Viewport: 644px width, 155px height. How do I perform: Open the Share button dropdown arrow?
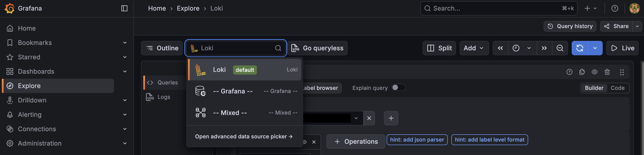pos(637,26)
